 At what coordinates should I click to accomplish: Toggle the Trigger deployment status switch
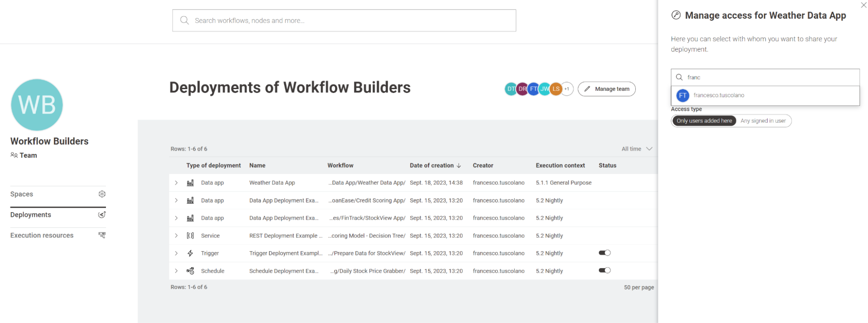[x=604, y=253]
